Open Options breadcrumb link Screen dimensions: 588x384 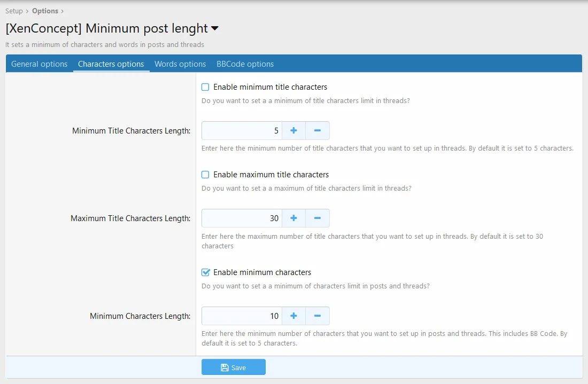[45, 11]
